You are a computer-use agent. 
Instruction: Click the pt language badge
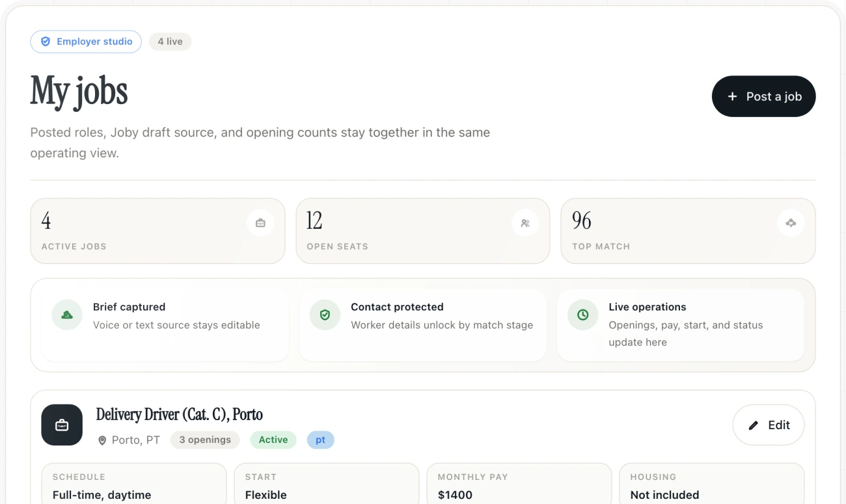320,440
